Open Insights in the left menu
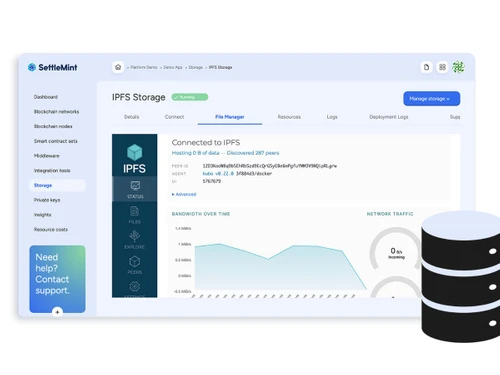Viewport: 500px width, 375px height. pos(43,215)
